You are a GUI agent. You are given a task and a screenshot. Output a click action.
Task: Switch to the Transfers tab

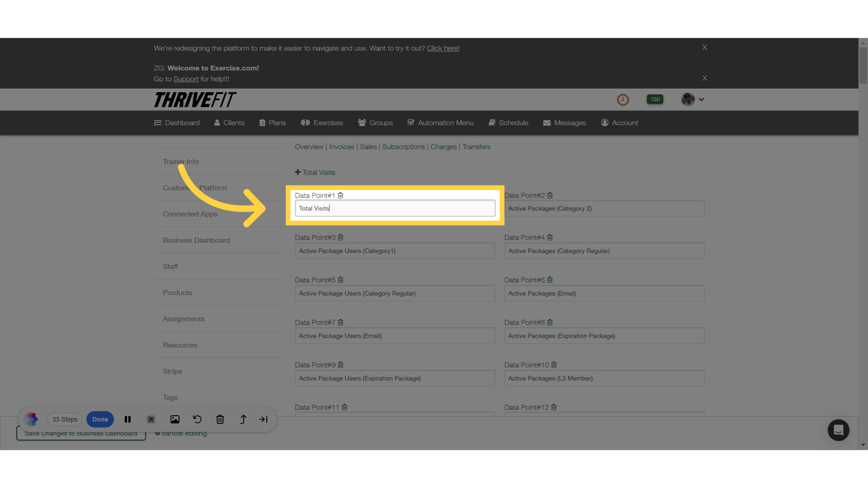point(477,147)
